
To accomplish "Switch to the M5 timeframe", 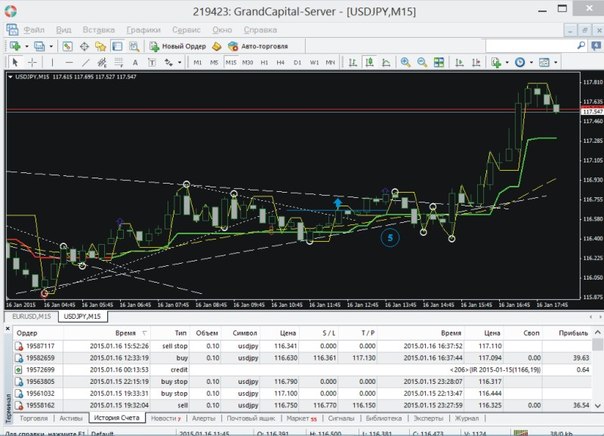I will pos(214,62).
